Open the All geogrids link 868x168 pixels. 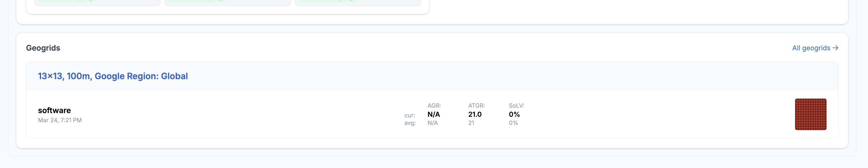[x=811, y=48]
